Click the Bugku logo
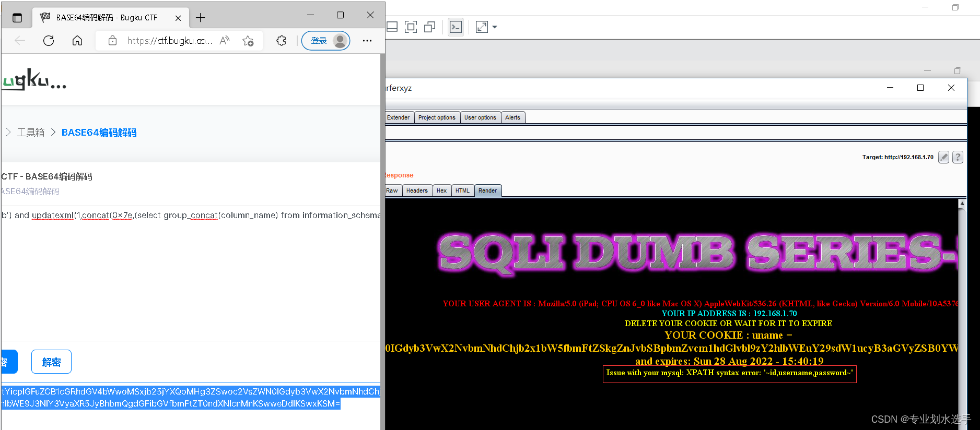 (x=34, y=79)
